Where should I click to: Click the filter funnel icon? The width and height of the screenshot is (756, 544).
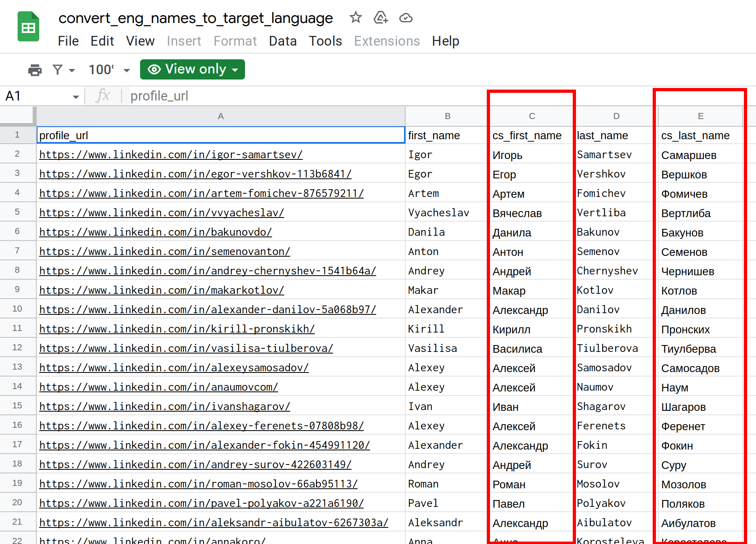(x=58, y=70)
